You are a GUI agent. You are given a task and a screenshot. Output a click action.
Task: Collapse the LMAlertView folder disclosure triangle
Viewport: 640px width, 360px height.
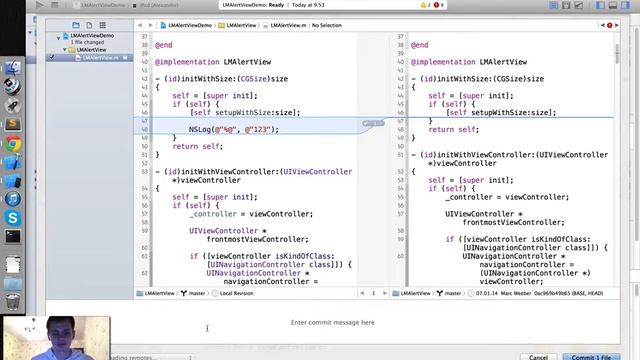click(x=64, y=50)
